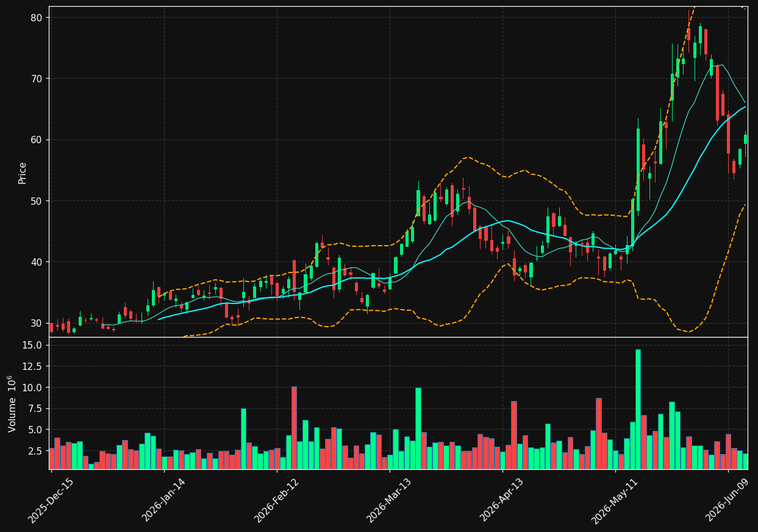Click the 'Volume 10^6' axis label
The width and height of the screenshot is (758, 532).
pyautogui.click(x=12, y=403)
